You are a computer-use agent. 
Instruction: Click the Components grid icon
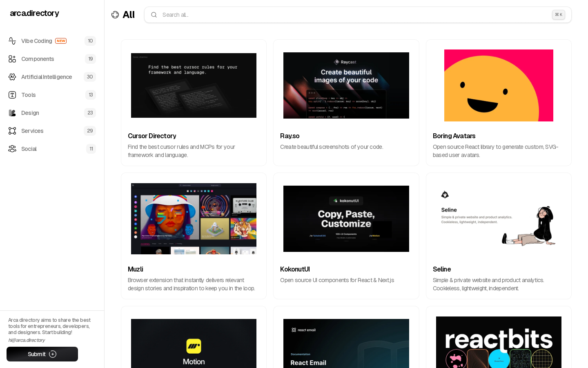click(12, 59)
